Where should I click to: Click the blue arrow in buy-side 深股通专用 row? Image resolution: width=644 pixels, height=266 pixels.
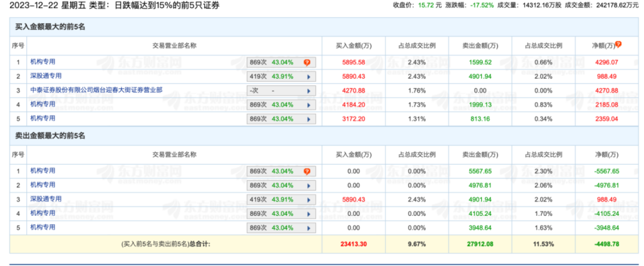308,76
